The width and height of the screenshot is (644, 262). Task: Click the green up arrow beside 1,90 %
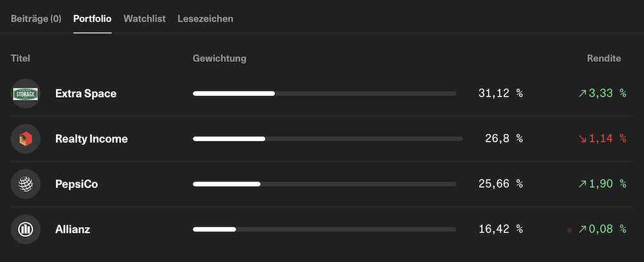click(x=582, y=184)
